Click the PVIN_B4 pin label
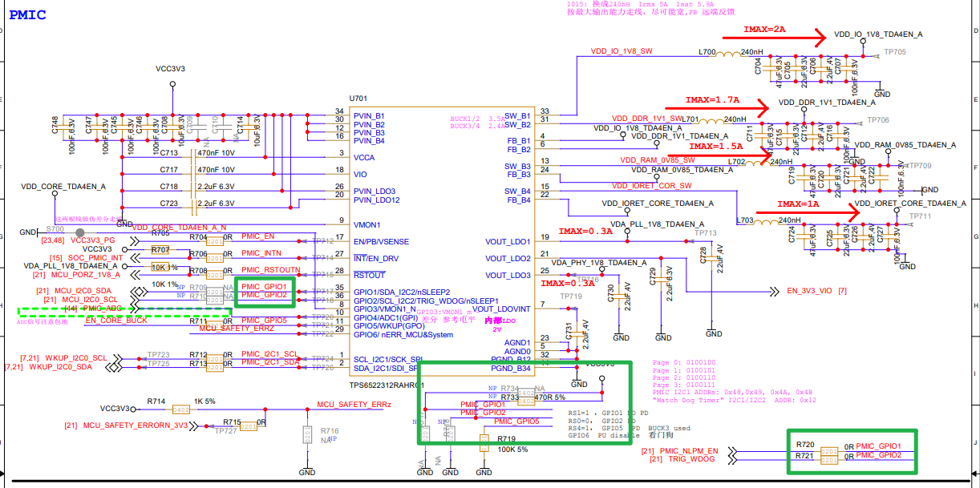The height and width of the screenshot is (488, 980). 369,141
